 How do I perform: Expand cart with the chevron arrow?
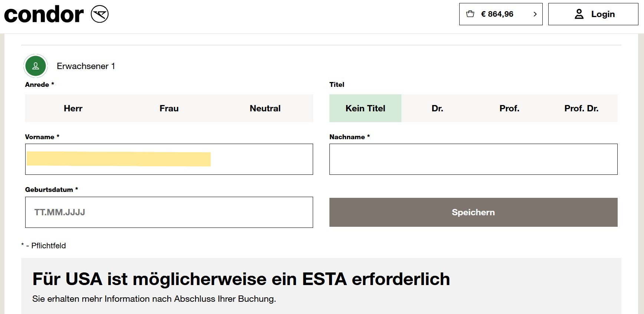pyautogui.click(x=535, y=14)
